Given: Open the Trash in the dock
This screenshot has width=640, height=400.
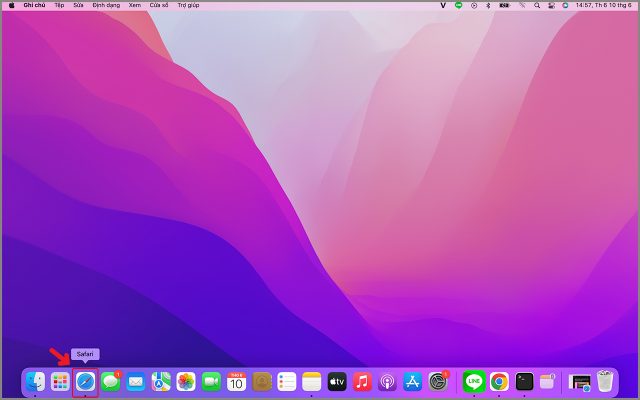Looking at the screenshot, I should click(606, 381).
